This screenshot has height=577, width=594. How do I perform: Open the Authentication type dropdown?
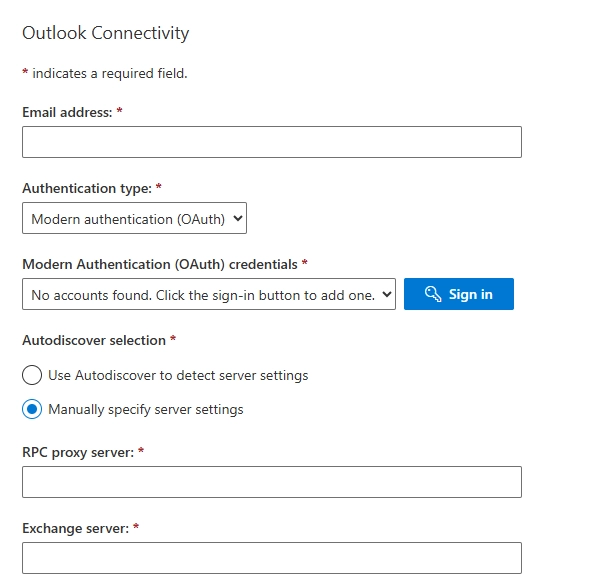coord(134,218)
